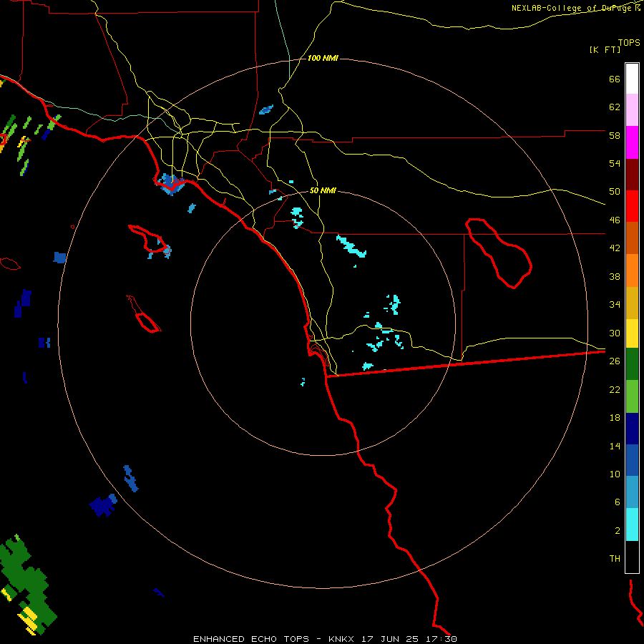Click the cyan legend swatch
This screenshot has height=644, width=644.
point(632,525)
